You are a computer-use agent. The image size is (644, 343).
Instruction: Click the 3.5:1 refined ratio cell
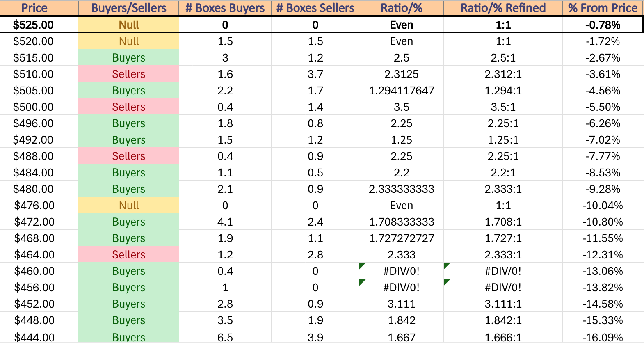[503, 107]
